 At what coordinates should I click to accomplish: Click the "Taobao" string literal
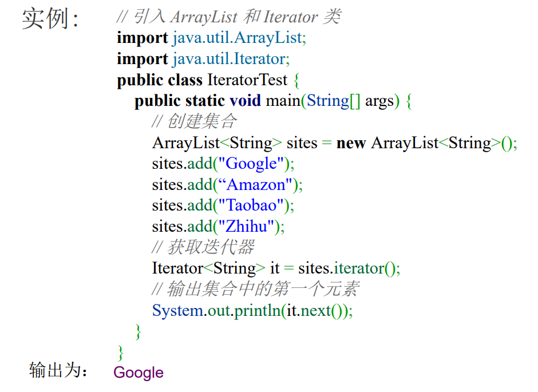coord(251,206)
